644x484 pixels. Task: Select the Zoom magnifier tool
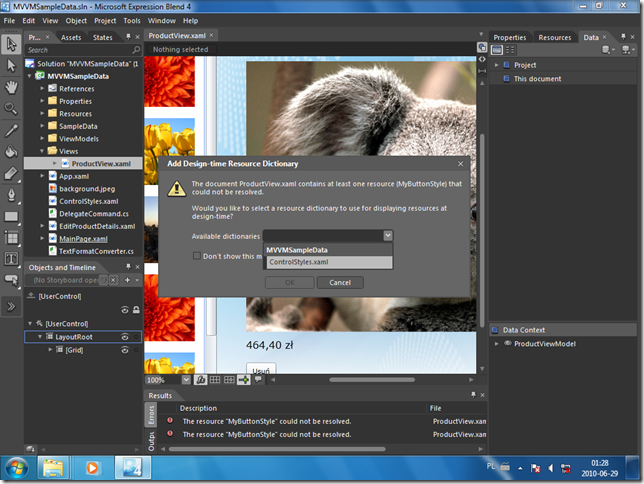(x=11, y=108)
